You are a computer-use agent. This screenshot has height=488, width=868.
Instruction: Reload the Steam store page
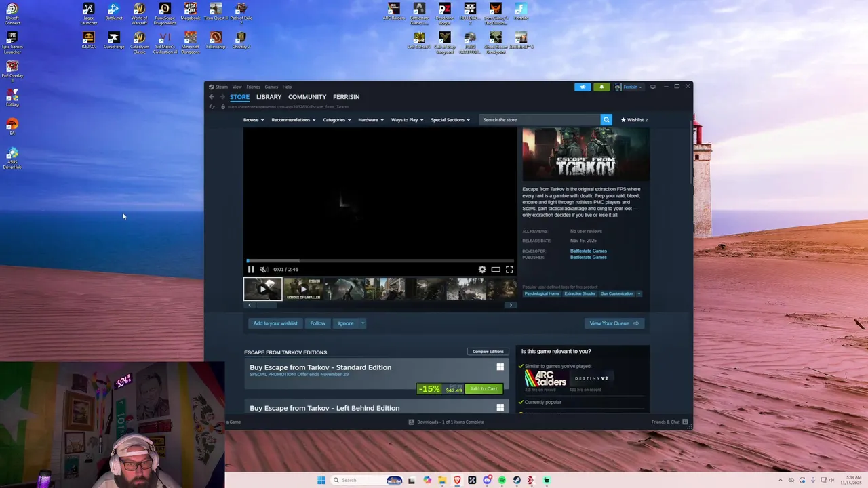tap(212, 107)
